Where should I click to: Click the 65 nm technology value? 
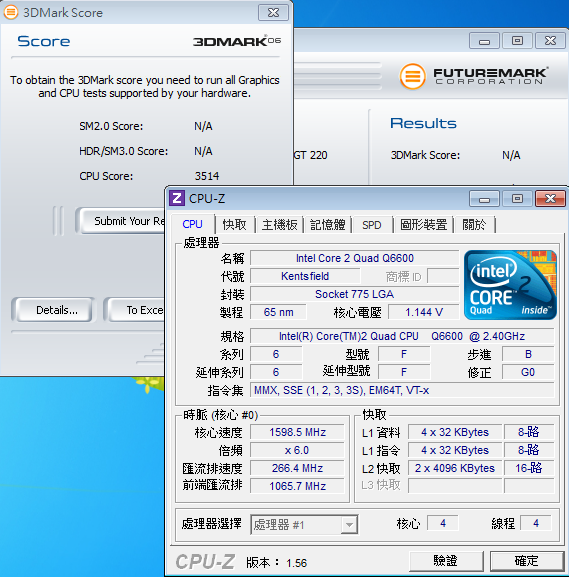[278, 312]
